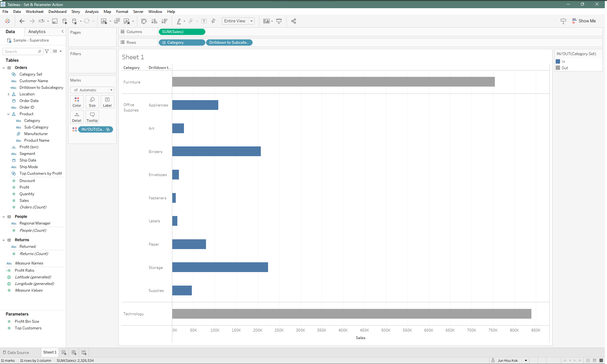Click the blue 'In' legend color swatch
This screenshot has width=607, height=364.
tap(558, 62)
